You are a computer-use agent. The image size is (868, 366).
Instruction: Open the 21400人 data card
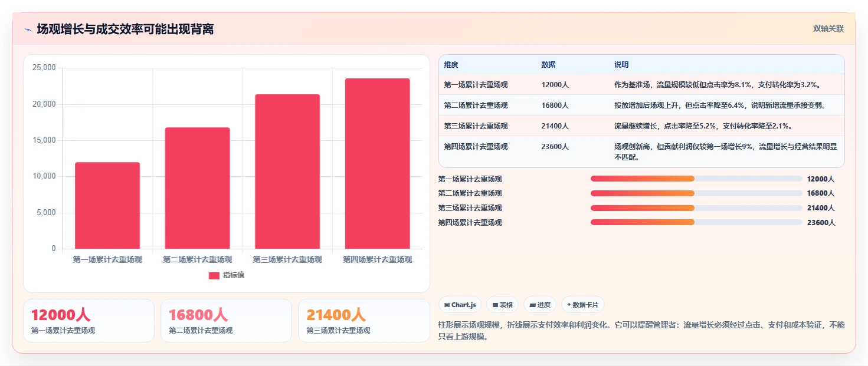pos(364,321)
